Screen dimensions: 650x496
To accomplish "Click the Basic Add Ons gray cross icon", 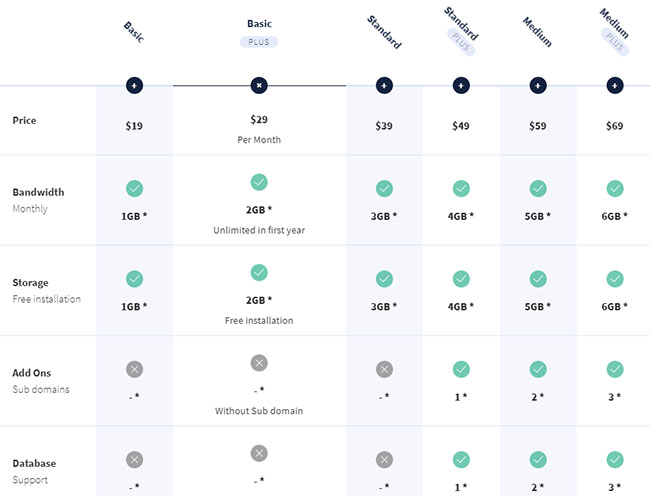I will click(134, 369).
